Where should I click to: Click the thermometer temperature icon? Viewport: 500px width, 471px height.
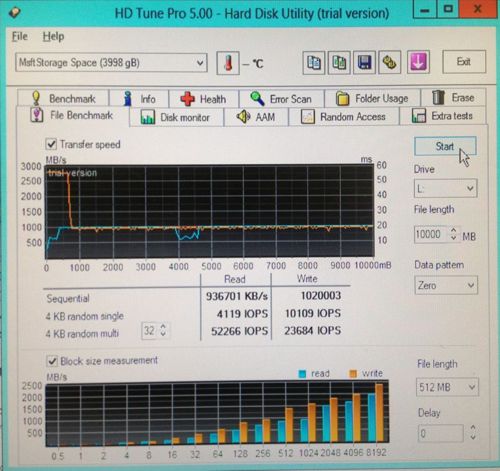point(228,63)
